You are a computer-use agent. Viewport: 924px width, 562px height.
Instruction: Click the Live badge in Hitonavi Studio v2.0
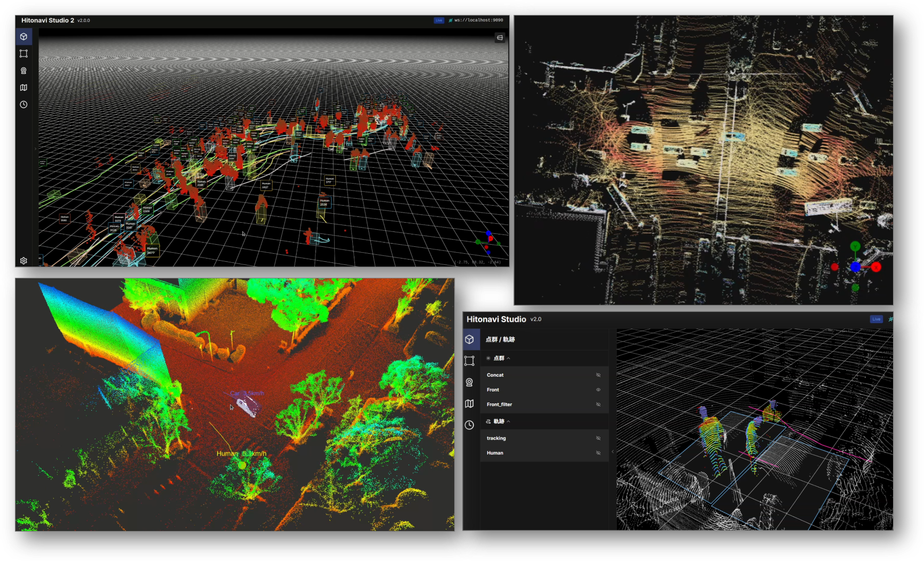(876, 319)
